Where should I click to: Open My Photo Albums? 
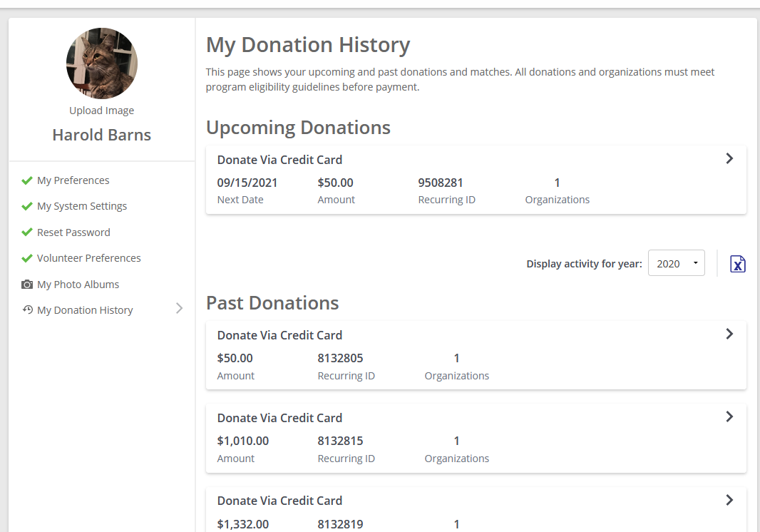click(78, 285)
